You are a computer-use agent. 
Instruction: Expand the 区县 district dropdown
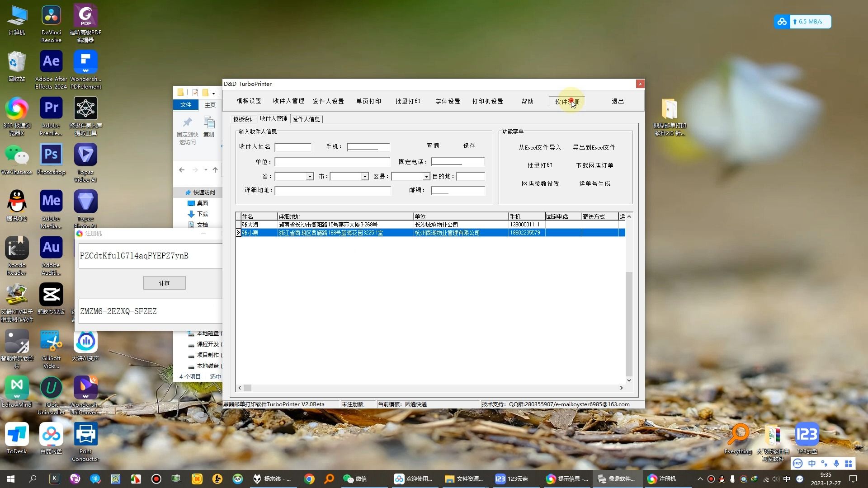(426, 177)
